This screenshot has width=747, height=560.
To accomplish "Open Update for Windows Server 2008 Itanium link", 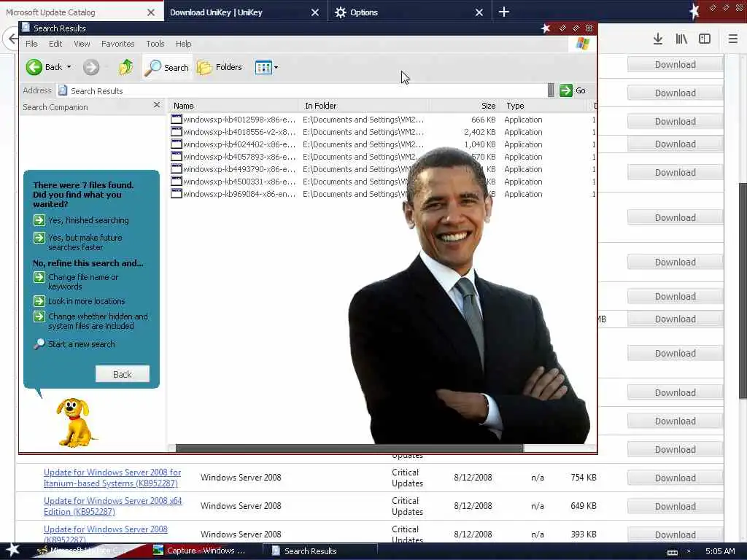I will click(112, 478).
